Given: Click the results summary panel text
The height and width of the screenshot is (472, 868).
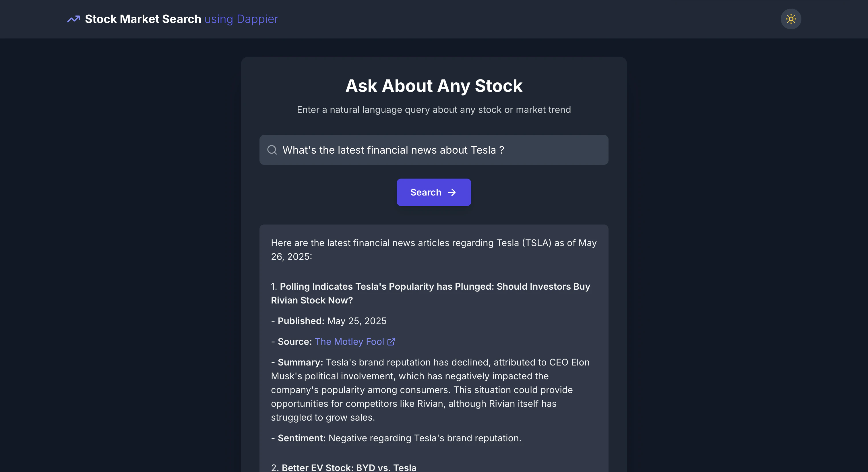Looking at the screenshot, I should [433, 249].
